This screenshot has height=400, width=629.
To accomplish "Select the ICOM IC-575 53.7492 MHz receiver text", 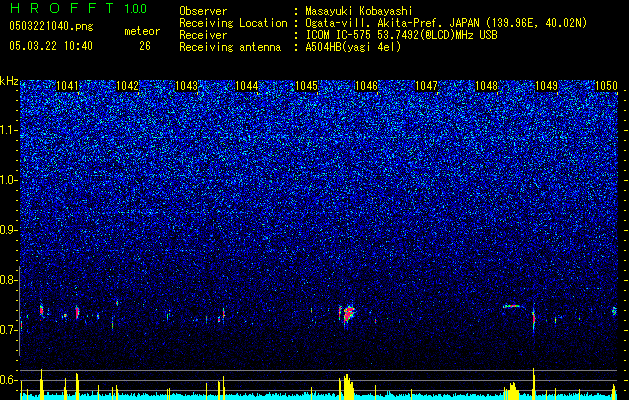I will [401, 35].
